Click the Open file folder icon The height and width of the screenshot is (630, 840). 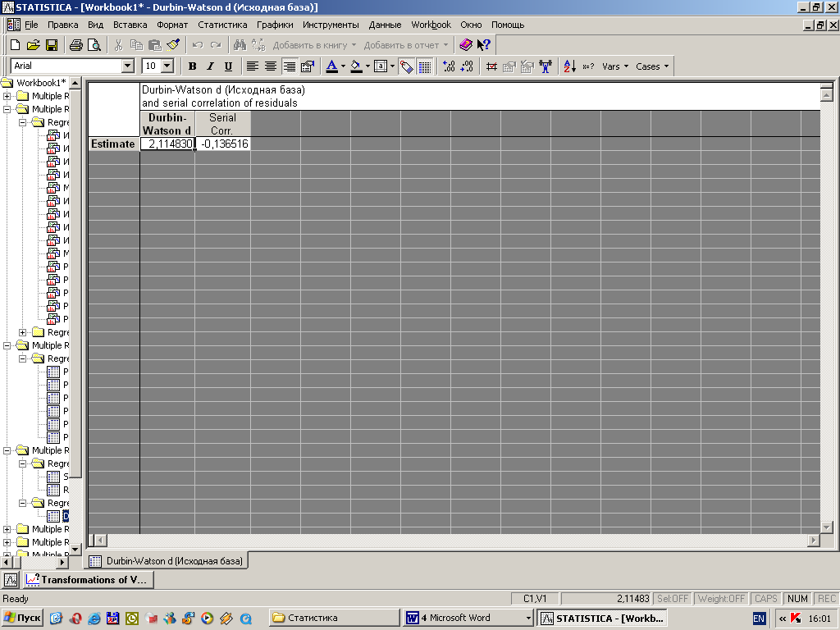pos(33,45)
